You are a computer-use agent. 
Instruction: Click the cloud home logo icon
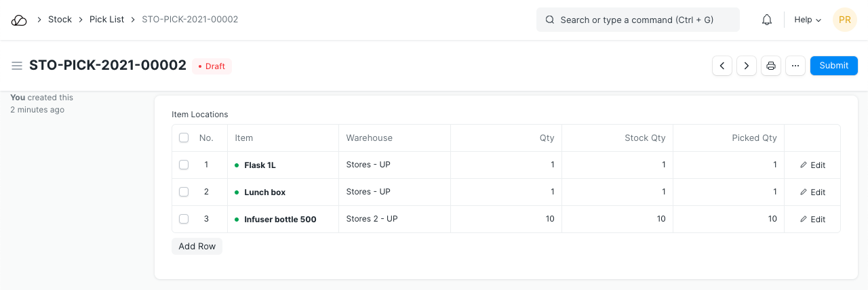(19, 20)
